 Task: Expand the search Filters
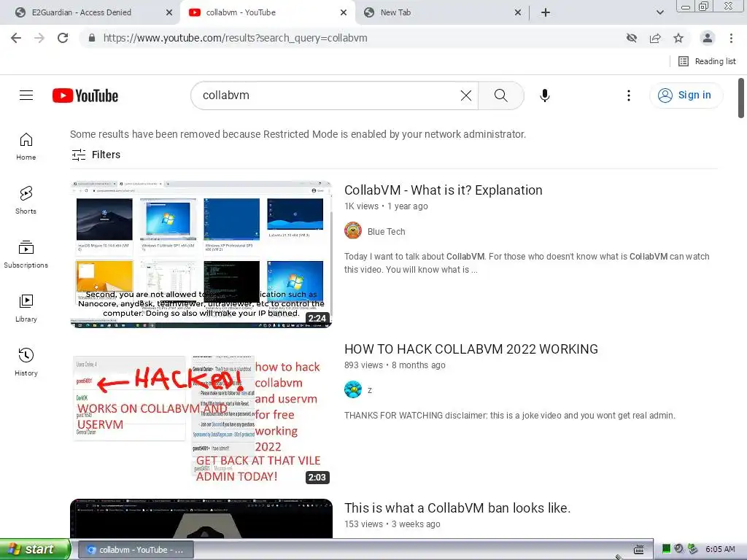tap(96, 155)
